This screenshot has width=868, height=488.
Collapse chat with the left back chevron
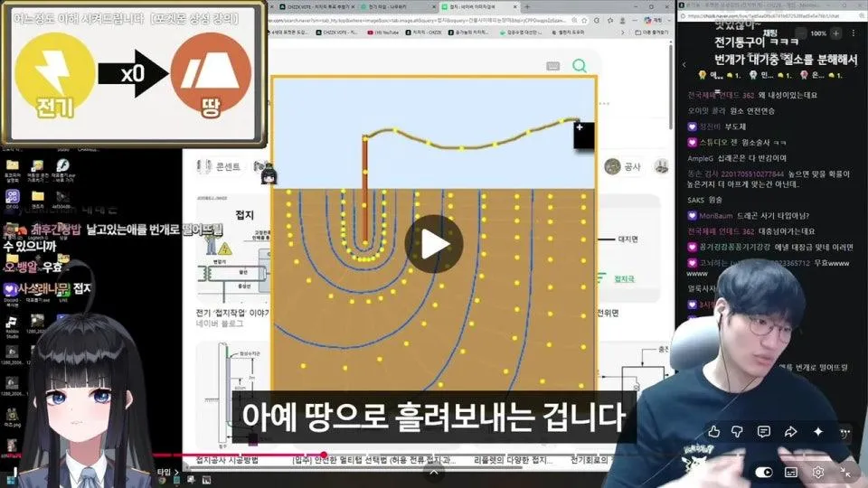pos(684,65)
